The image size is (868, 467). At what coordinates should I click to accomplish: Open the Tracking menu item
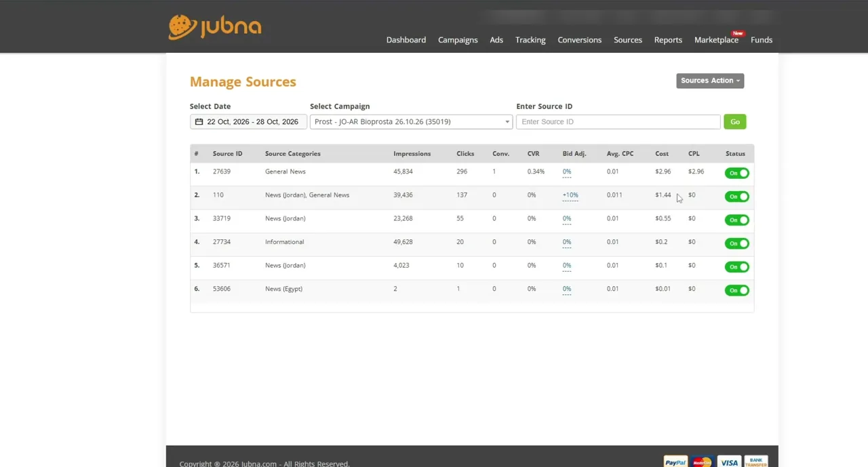pos(530,40)
